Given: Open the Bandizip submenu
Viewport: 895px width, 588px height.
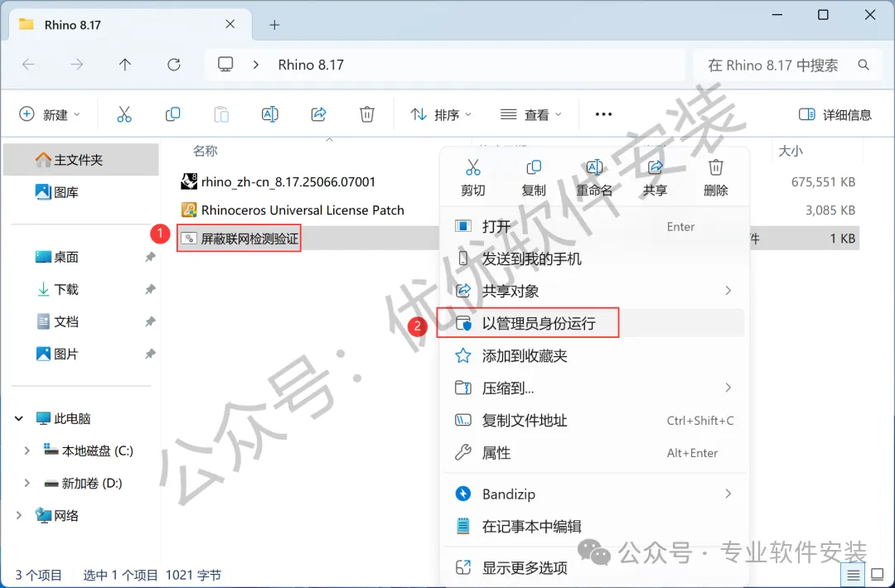Looking at the screenshot, I should pos(594,494).
